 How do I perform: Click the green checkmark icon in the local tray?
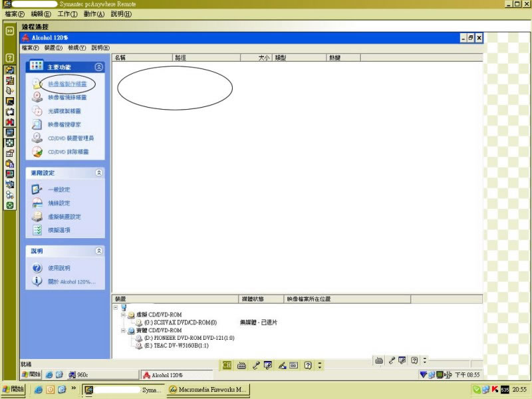[x=476, y=390]
